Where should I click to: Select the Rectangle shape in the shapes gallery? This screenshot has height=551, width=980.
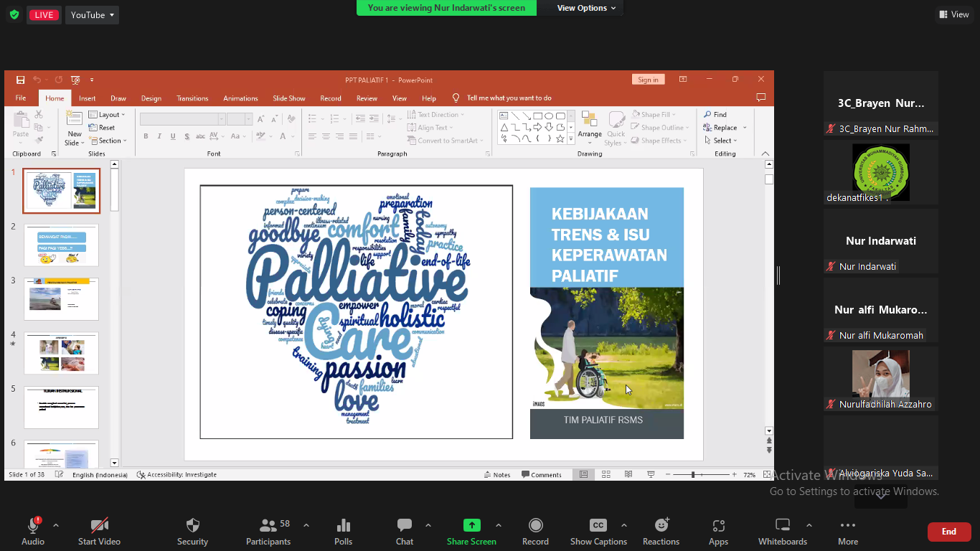click(x=537, y=115)
